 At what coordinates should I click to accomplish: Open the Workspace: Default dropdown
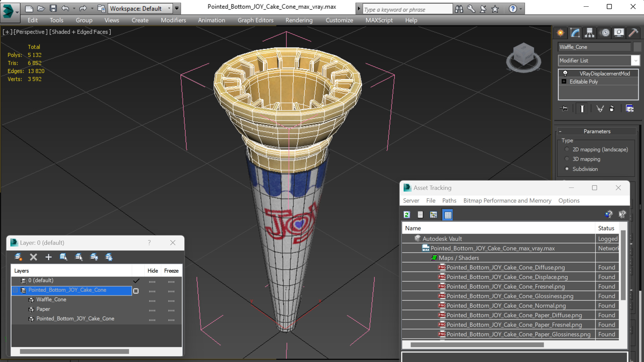pyautogui.click(x=169, y=8)
